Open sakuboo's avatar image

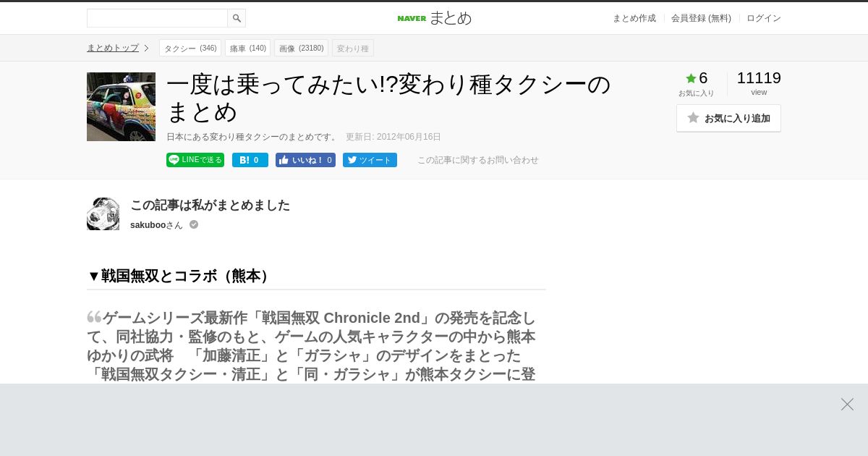[x=103, y=214]
